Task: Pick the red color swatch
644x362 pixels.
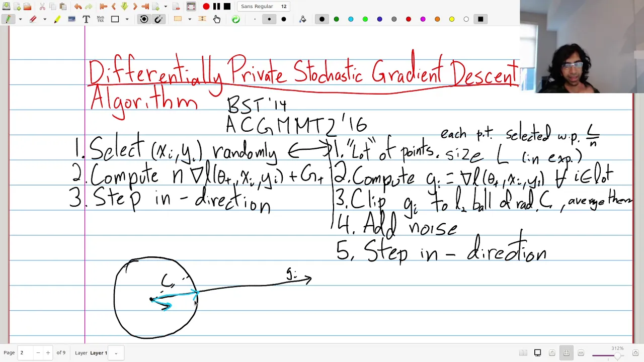Action: pyautogui.click(x=409, y=19)
